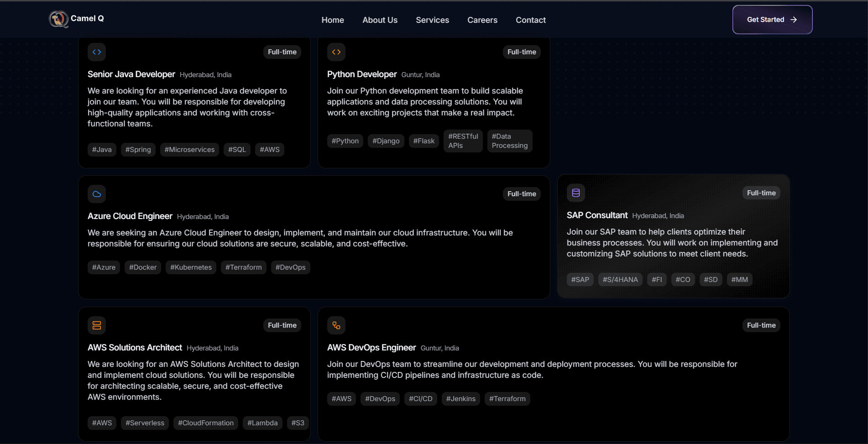Click the Camel Q logo icon

coord(58,19)
